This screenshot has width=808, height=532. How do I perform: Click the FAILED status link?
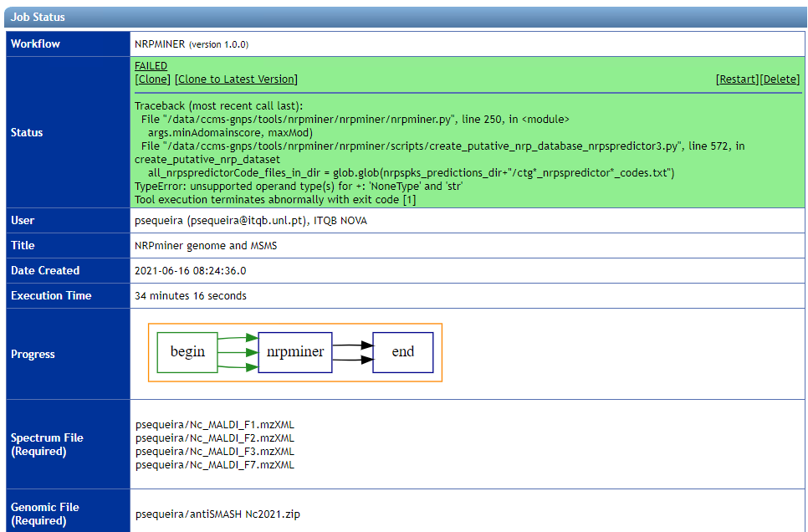click(151, 66)
